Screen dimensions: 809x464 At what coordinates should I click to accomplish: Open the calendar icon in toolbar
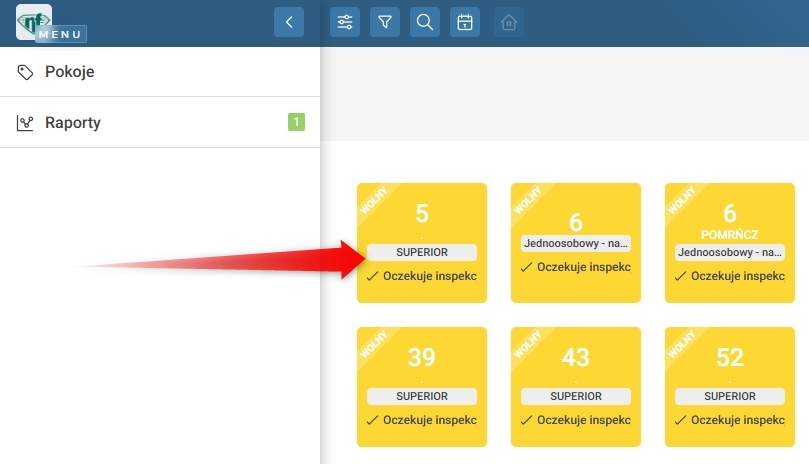pyautogui.click(x=465, y=22)
